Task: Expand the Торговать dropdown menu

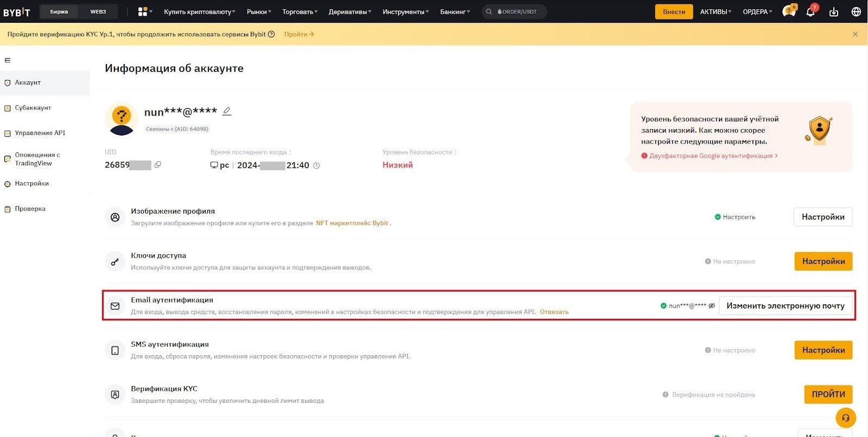Action: click(x=300, y=11)
